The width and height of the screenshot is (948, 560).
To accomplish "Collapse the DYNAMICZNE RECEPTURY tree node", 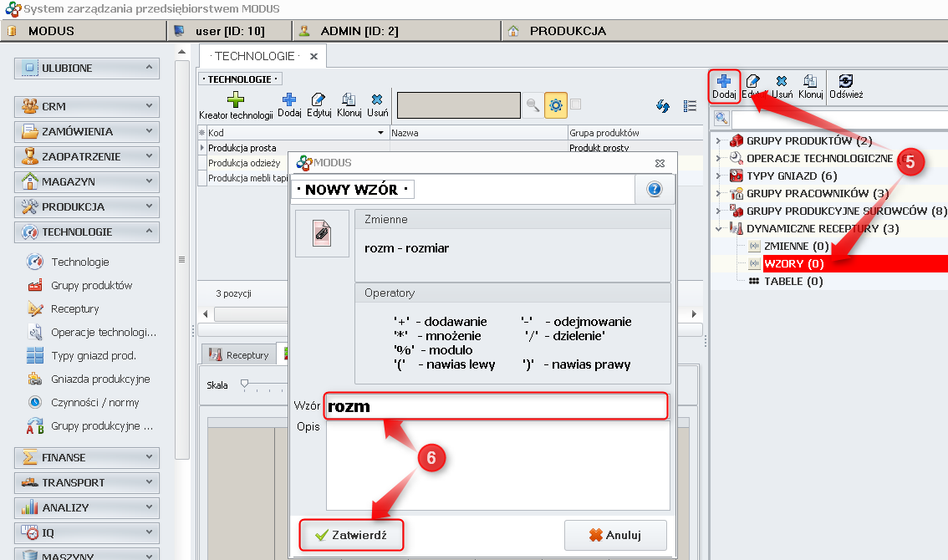I will [x=718, y=228].
